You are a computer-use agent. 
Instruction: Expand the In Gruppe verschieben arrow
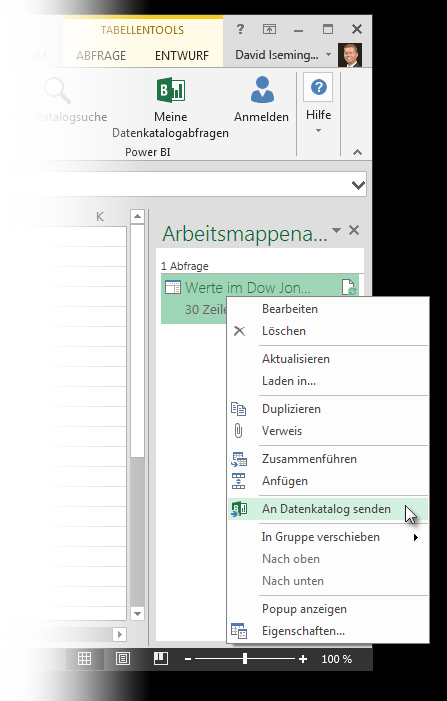coord(416,537)
